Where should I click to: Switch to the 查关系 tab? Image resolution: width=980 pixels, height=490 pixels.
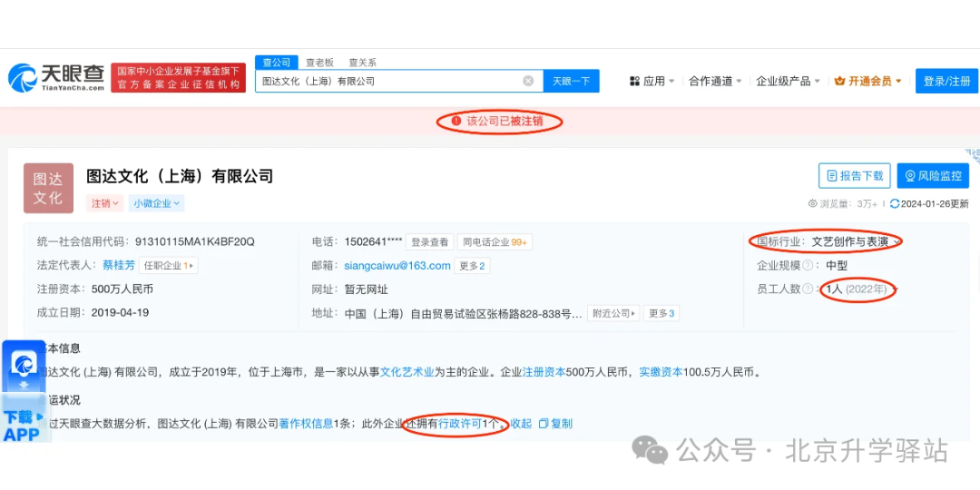pos(362,63)
